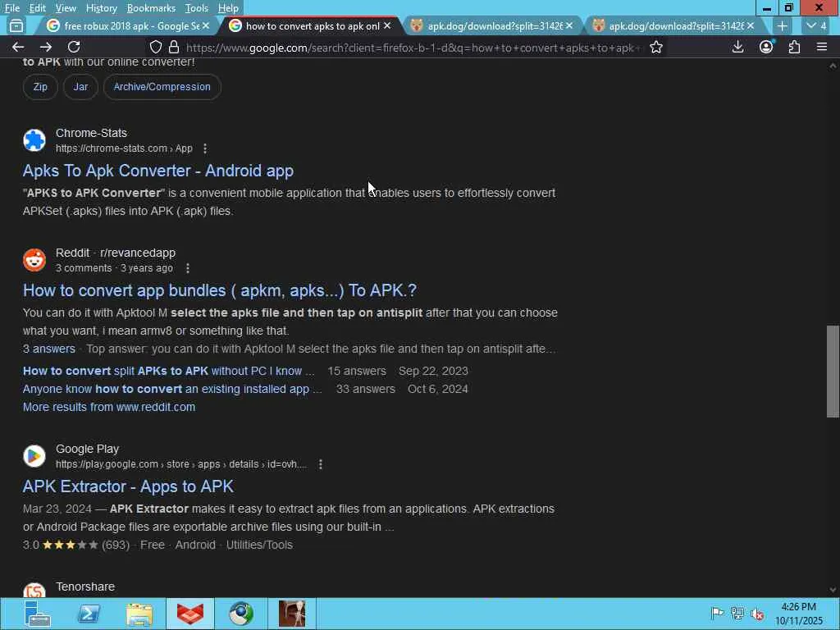
Task: Select the Archive/Compression filter chip
Action: [x=162, y=87]
